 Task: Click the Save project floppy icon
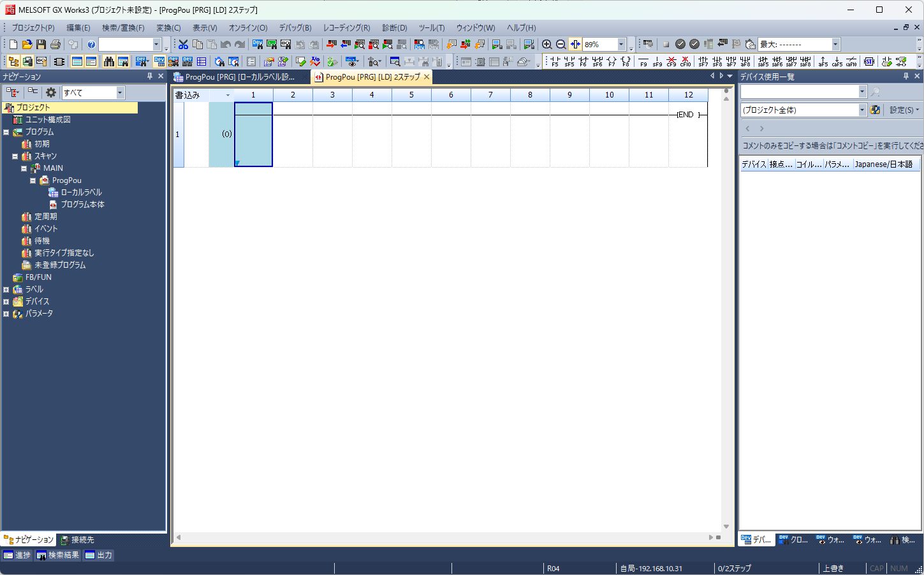[x=41, y=45]
